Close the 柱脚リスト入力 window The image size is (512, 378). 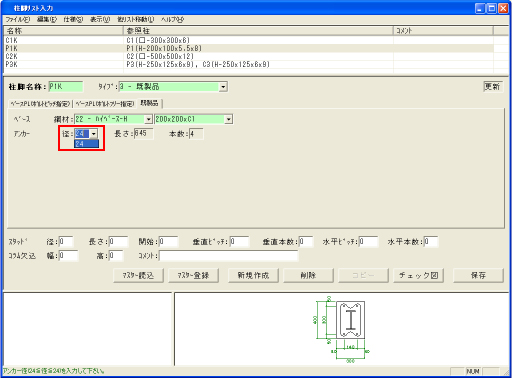pos(503,8)
